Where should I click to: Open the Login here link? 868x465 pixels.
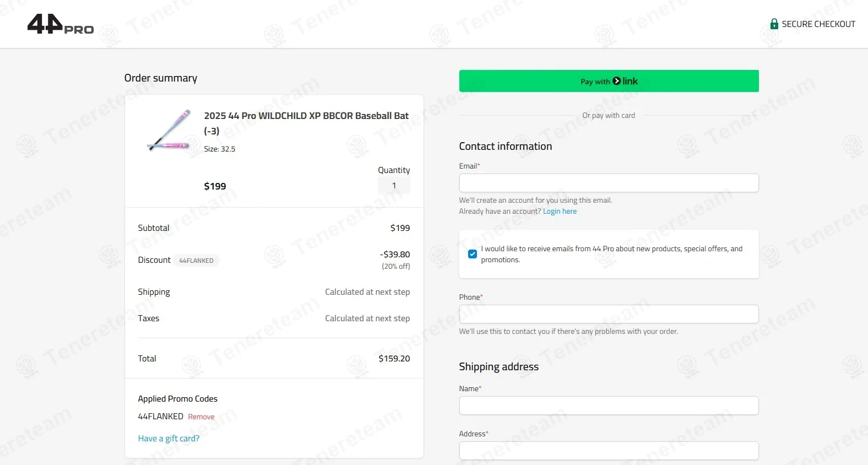point(560,212)
